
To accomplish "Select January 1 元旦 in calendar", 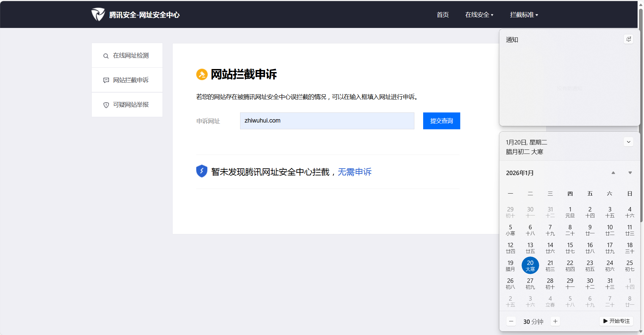I will (x=570, y=212).
